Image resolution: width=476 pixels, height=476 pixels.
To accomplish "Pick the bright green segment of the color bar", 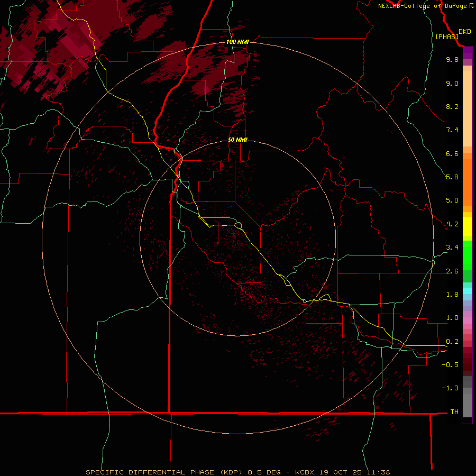I will (467, 255).
